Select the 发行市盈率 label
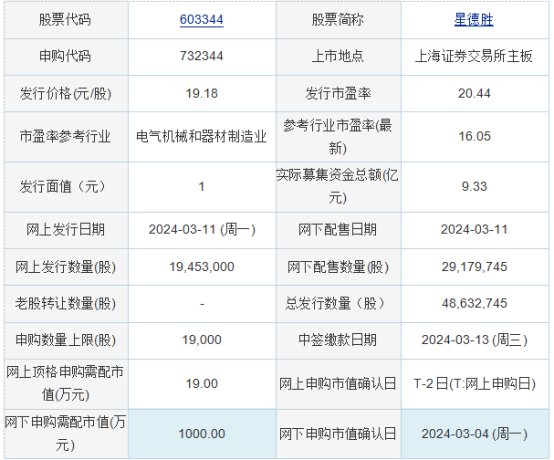The width and height of the screenshot is (554, 460). tap(338, 93)
